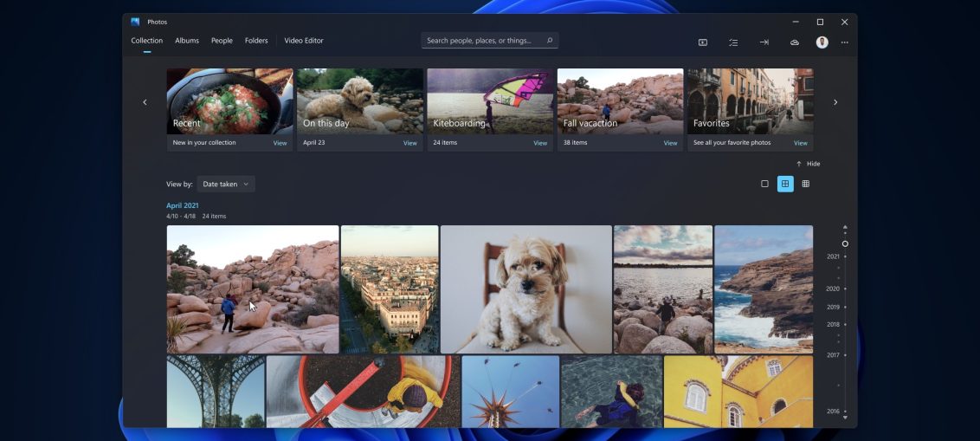Open the Eiffel Tower arch photo
Viewport: 980px width, 441px height.
[216, 392]
